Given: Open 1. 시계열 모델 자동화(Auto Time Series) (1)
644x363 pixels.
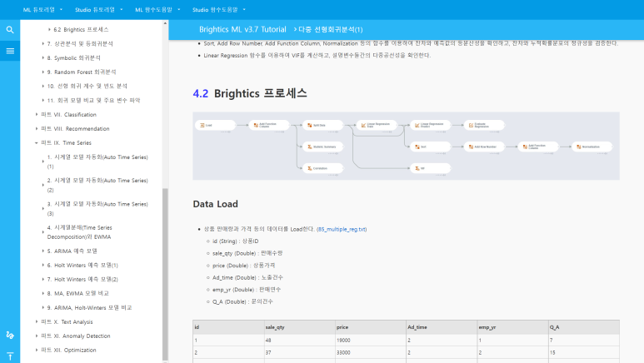Looking at the screenshot, I should pos(97,162).
